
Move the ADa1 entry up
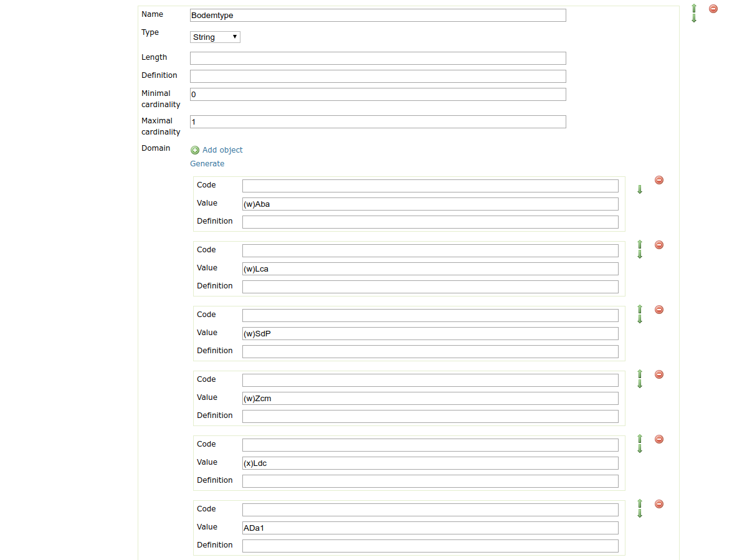click(640, 503)
